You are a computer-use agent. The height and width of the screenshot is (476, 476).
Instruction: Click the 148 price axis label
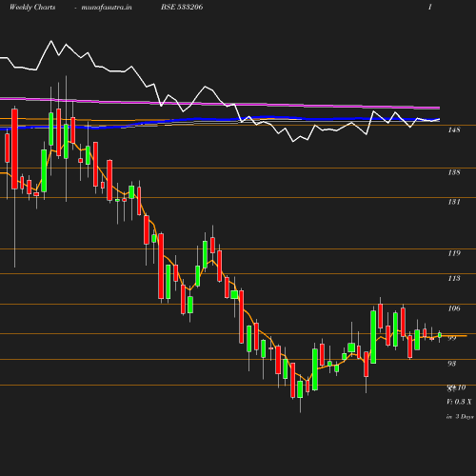tap(454, 129)
